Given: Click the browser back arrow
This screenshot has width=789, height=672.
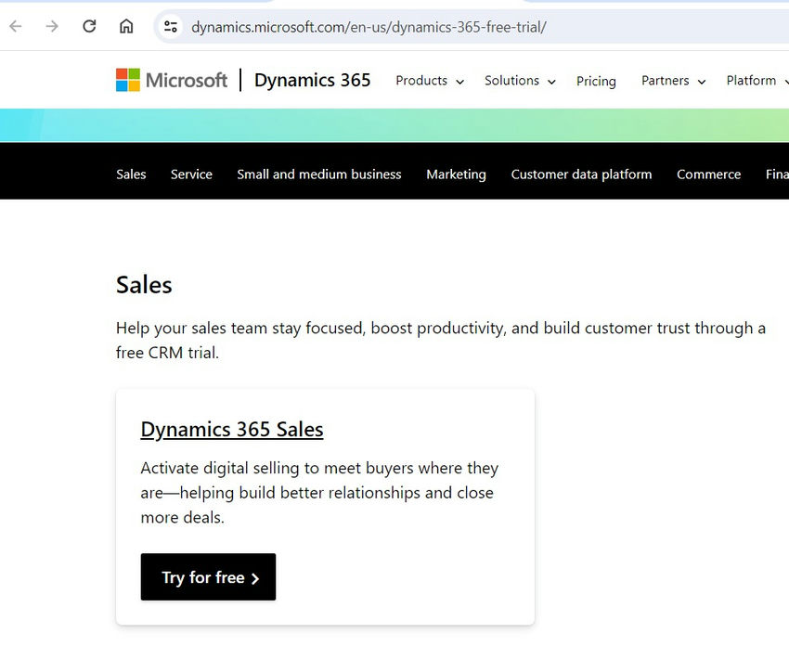Looking at the screenshot, I should (x=15, y=26).
